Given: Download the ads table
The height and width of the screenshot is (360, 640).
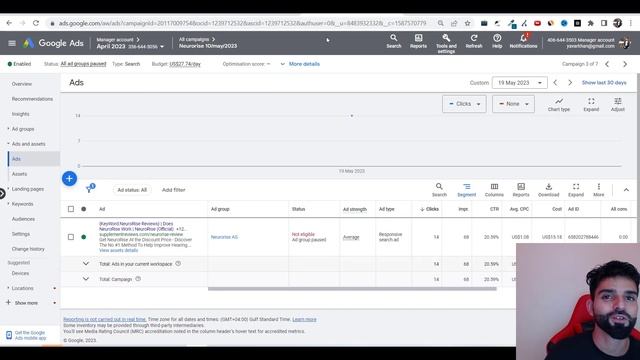Looking at the screenshot, I should click(x=549, y=190).
